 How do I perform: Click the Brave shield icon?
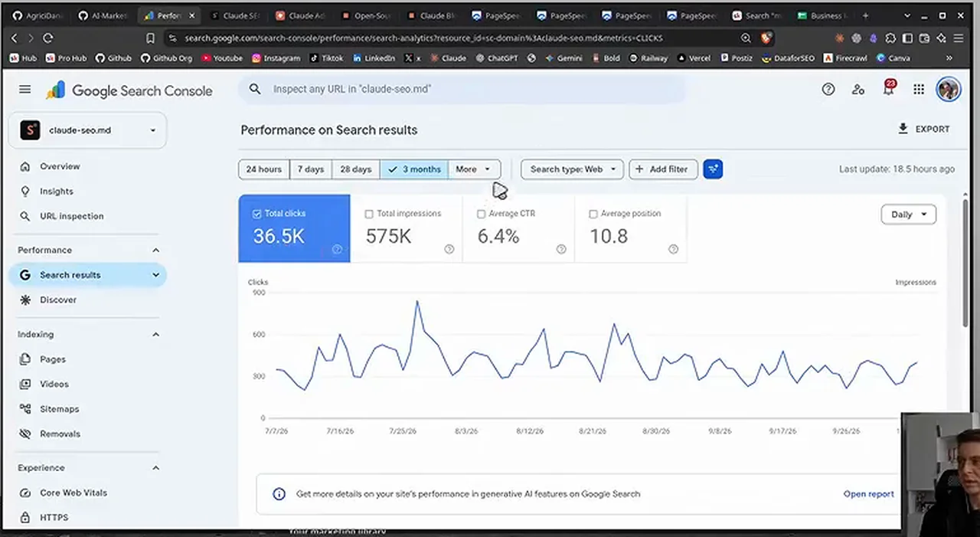pos(766,38)
